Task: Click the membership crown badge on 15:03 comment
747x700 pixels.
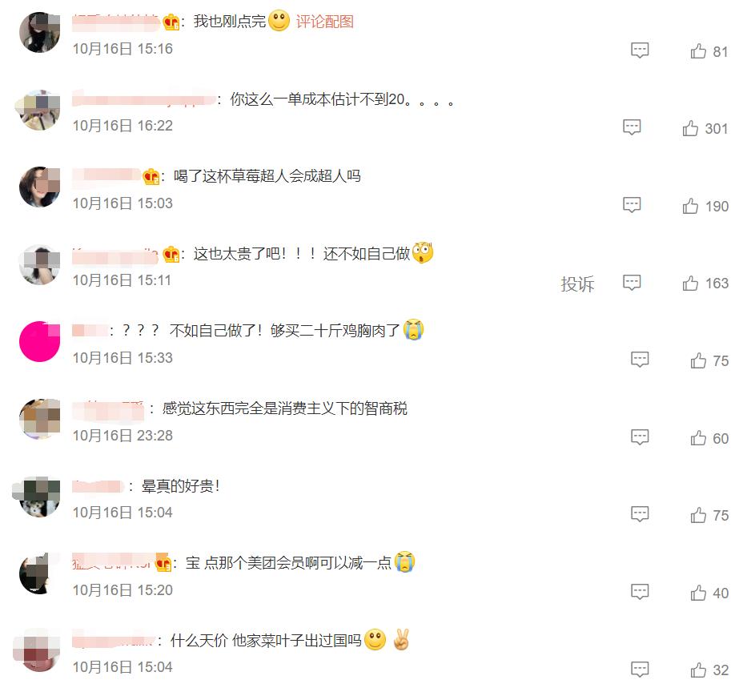Action: point(151,177)
